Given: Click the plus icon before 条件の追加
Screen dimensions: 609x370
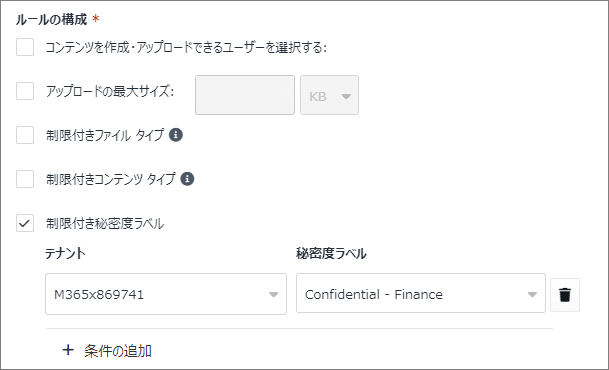Looking at the screenshot, I should click(68, 350).
